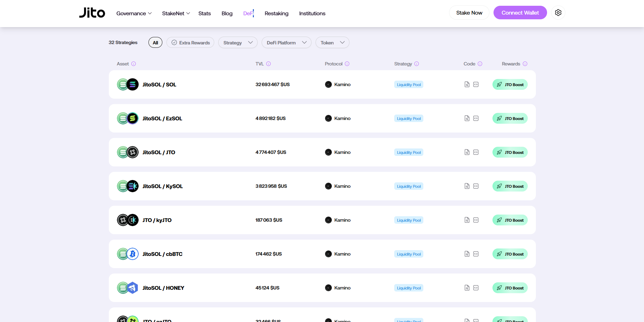Click JTO Boost badge for JitoSOL / KySOL
This screenshot has width=644, height=322.
(510, 186)
